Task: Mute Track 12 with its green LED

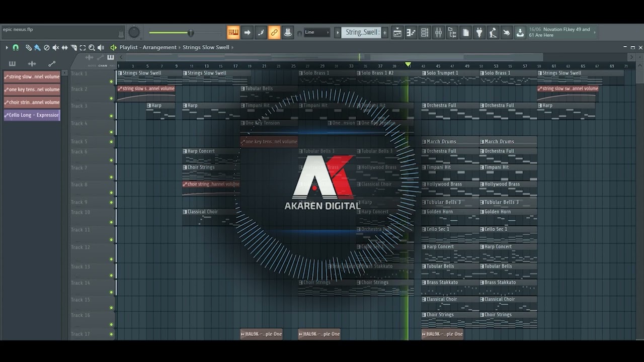Action: [x=111, y=259]
